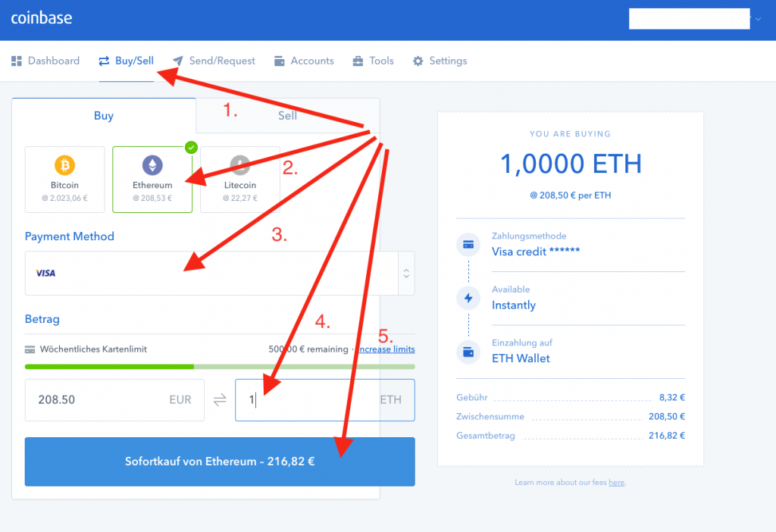
Task: Open the Dashboard section icon
Action: tap(17, 61)
